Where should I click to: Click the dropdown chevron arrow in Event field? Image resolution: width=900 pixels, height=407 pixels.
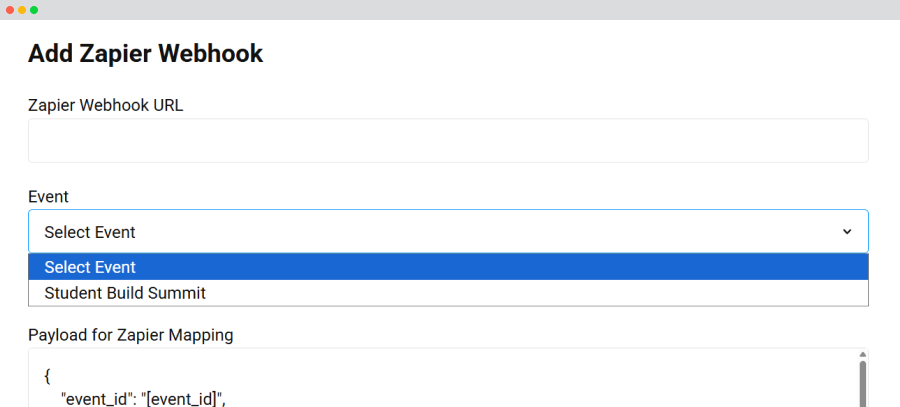click(x=847, y=232)
